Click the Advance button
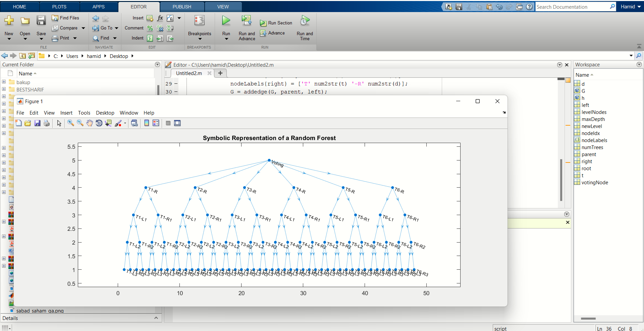 point(272,33)
